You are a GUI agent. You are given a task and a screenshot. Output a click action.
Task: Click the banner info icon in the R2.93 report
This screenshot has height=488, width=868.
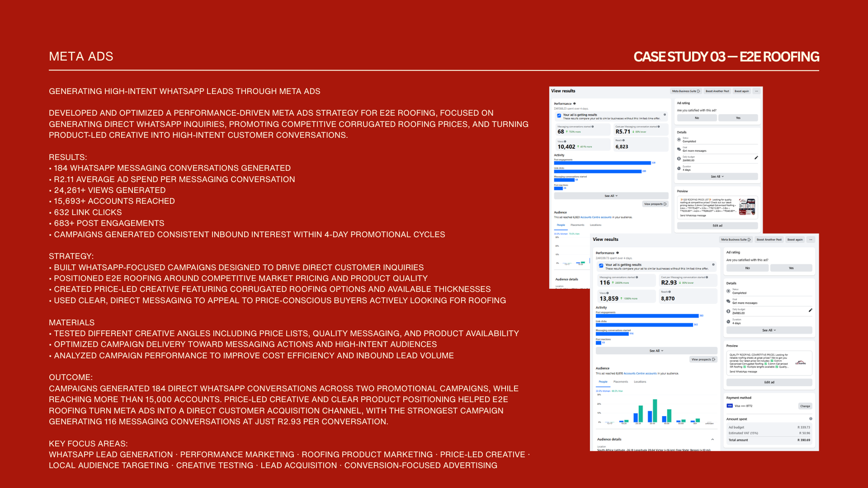pos(713,265)
